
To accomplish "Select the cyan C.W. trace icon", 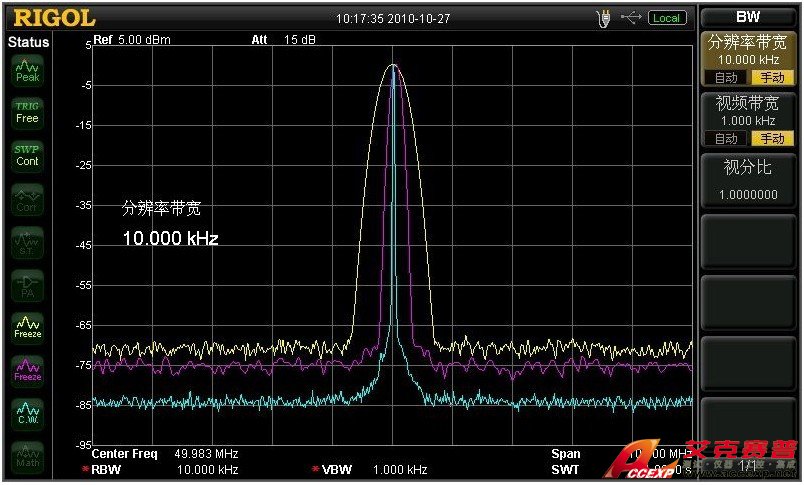I will tap(27, 413).
